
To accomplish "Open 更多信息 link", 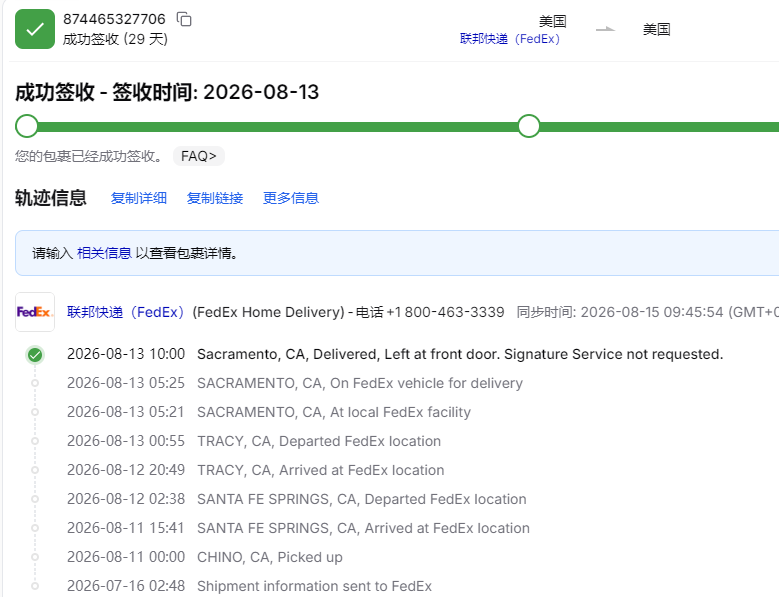I will (291, 198).
